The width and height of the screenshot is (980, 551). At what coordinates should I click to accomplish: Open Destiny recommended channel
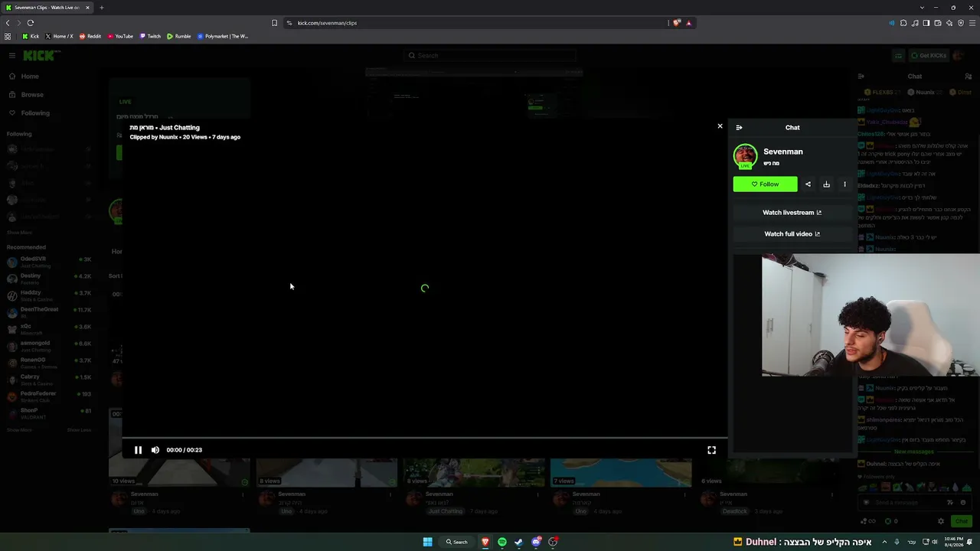click(47, 279)
